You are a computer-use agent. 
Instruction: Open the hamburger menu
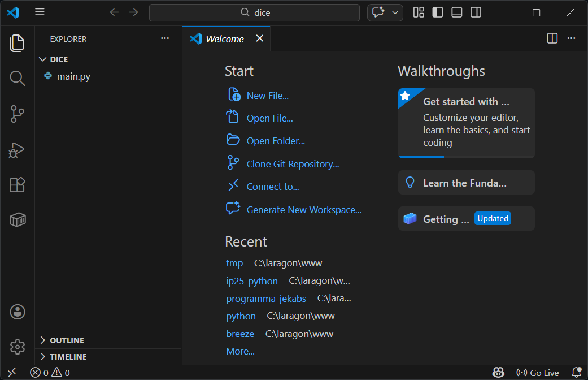coord(40,12)
